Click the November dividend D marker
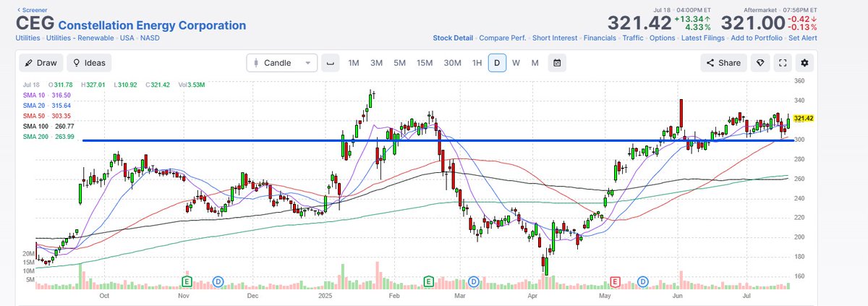Viewport: 868px width, 306px height. (219, 281)
